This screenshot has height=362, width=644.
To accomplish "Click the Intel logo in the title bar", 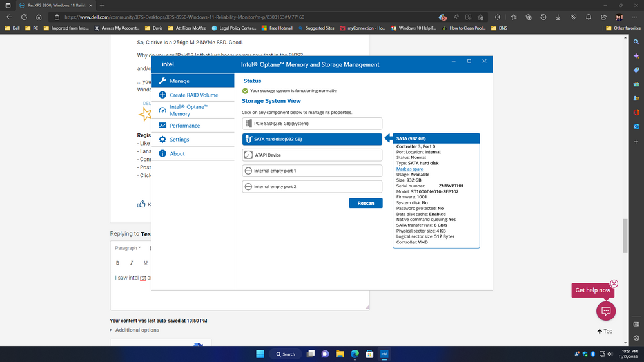I will 168,64.
